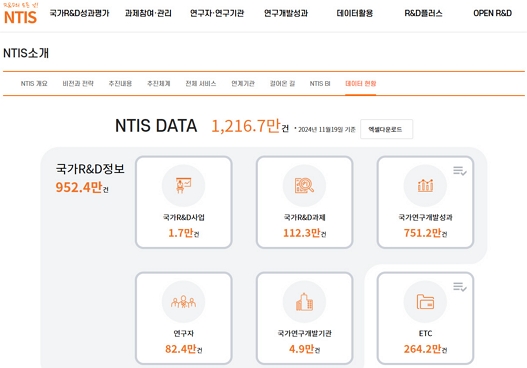Open OPEN R&D menu

tap(492, 13)
